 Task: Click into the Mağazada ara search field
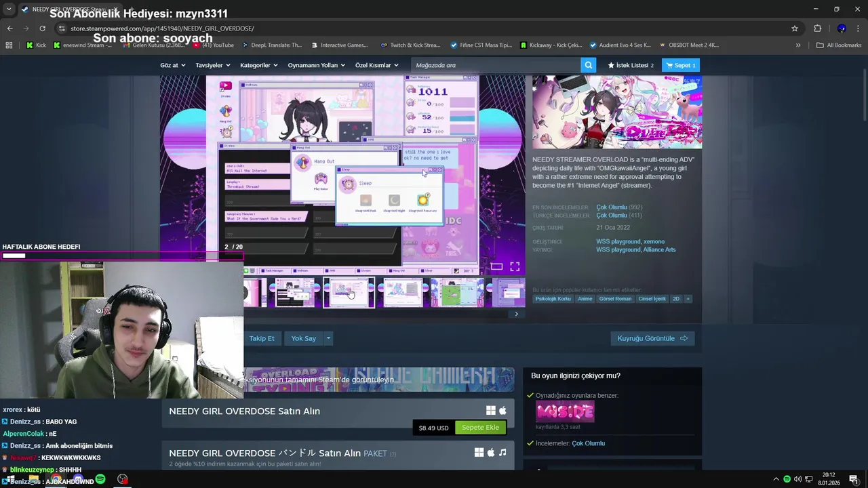[x=496, y=65]
